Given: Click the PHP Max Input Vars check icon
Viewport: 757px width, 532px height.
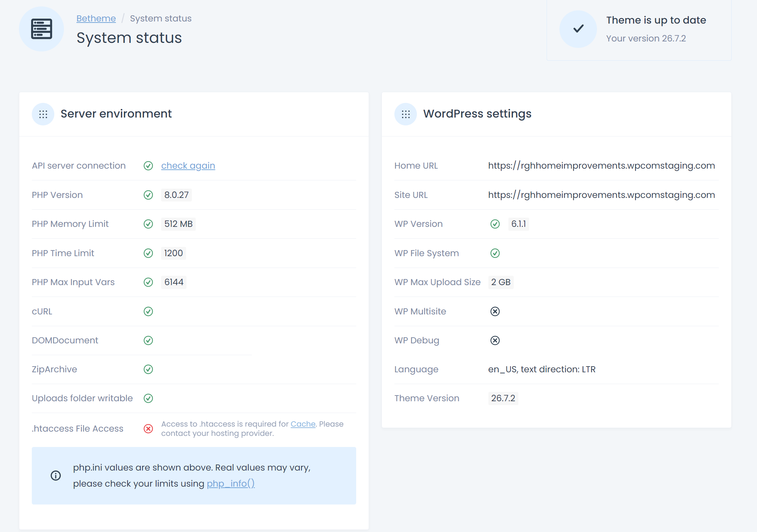Looking at the screenshot, I should (148, 282).
